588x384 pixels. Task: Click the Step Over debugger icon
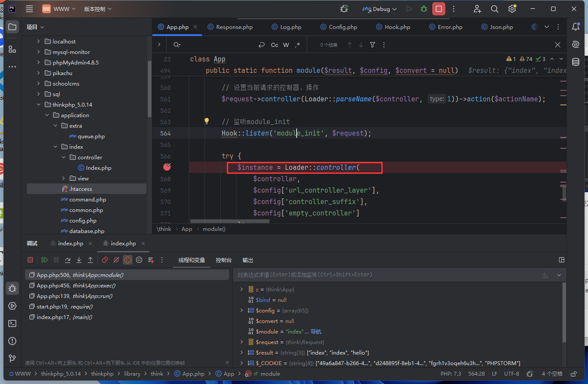(x=68, y=260)
